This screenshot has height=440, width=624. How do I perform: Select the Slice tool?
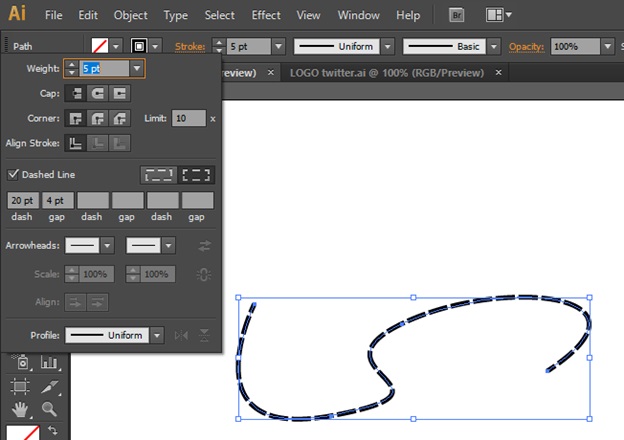[48, 386]
